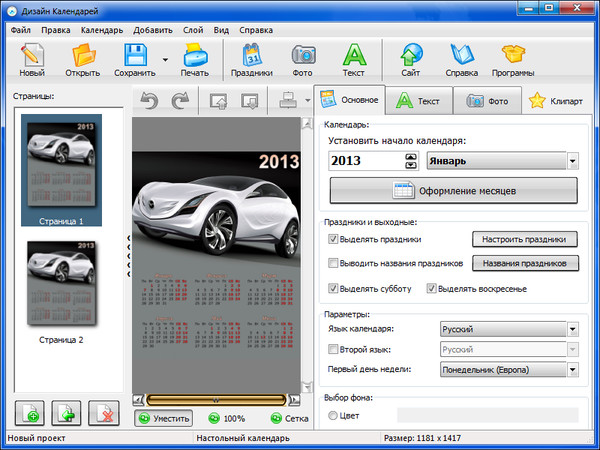Screen dimensions: 600x450
Task: Redo the action with the right arrow
Action: (181, 101)
